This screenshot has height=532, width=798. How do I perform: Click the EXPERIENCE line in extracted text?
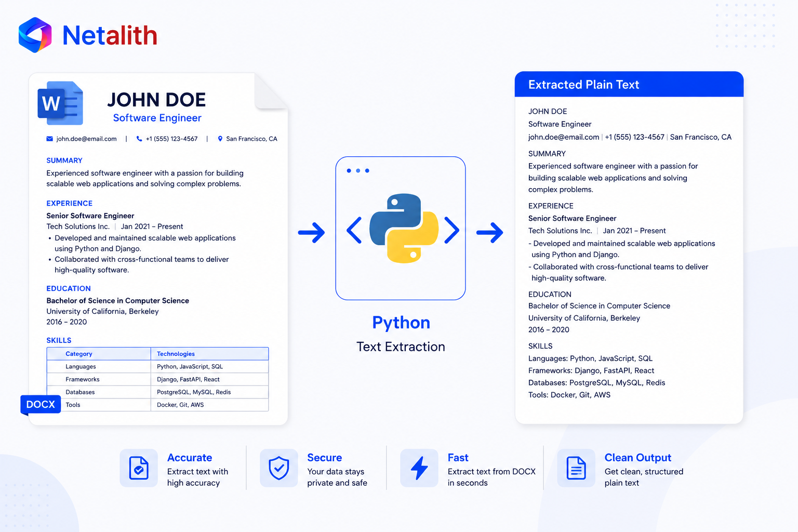(551, 206)
